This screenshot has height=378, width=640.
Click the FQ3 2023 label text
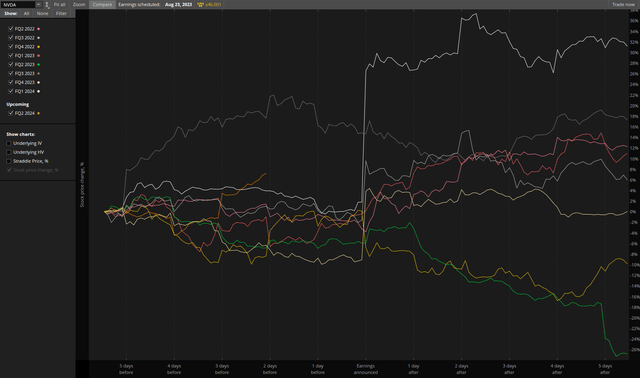(x=24, y=73)
